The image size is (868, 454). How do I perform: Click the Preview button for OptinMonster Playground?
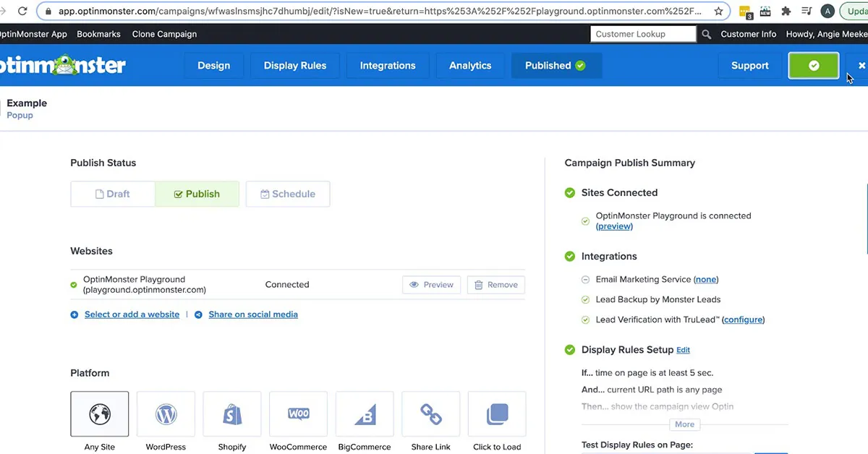432,285
